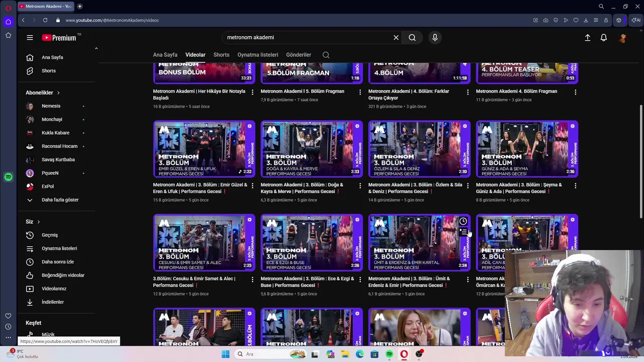Expand the Abonelikler section arrow
This screenshot has width=644, height=362.
(x=58, y=93)
